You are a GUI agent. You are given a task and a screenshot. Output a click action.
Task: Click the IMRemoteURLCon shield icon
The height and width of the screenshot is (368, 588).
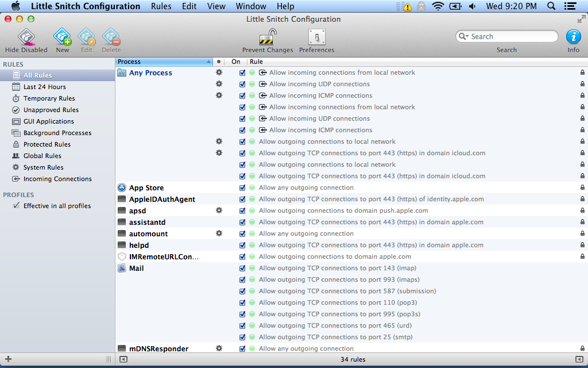[122, 257]
